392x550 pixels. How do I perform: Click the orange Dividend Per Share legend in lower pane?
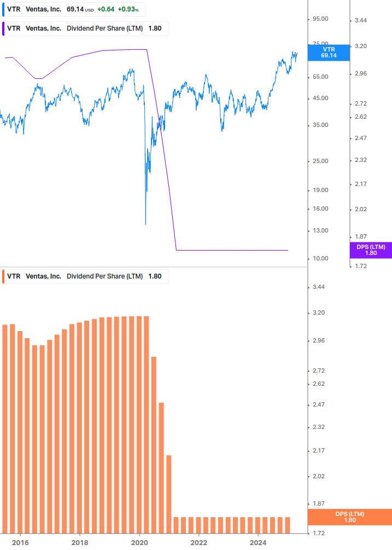85,276
